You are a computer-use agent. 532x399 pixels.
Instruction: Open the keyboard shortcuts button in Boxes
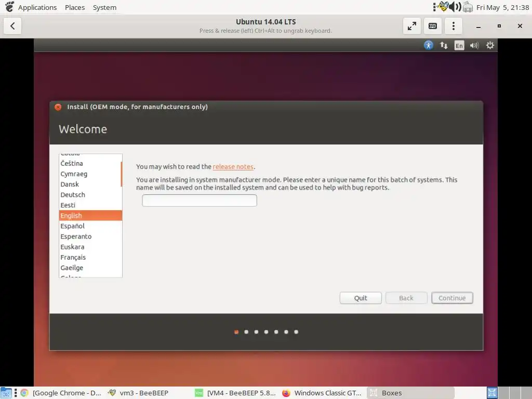433,26
